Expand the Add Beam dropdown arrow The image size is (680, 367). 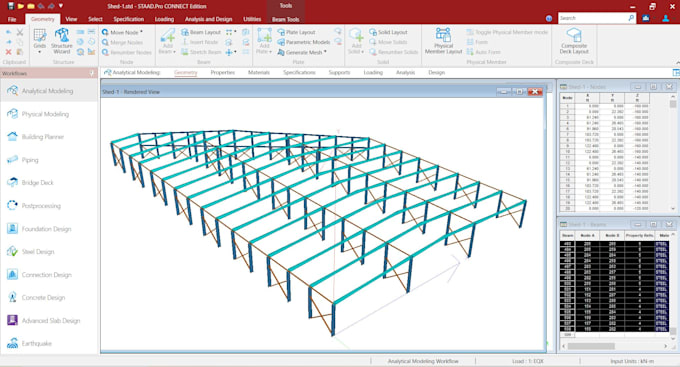[174, 52]
